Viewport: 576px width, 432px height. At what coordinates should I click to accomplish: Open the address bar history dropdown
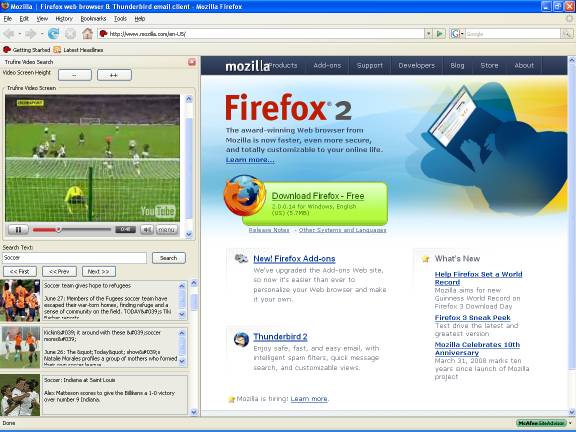coord(428,34)
